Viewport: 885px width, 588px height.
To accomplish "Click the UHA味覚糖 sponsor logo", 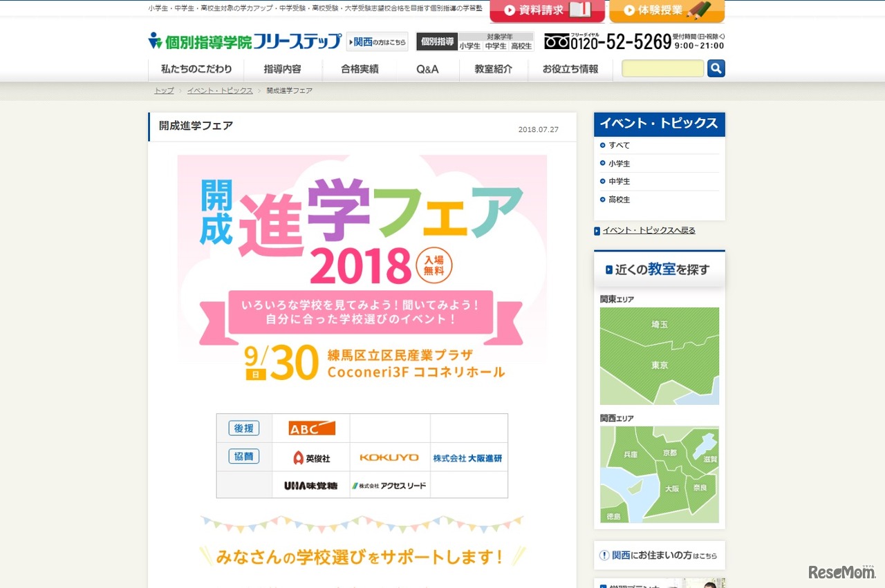I will (x=311, y=486).
